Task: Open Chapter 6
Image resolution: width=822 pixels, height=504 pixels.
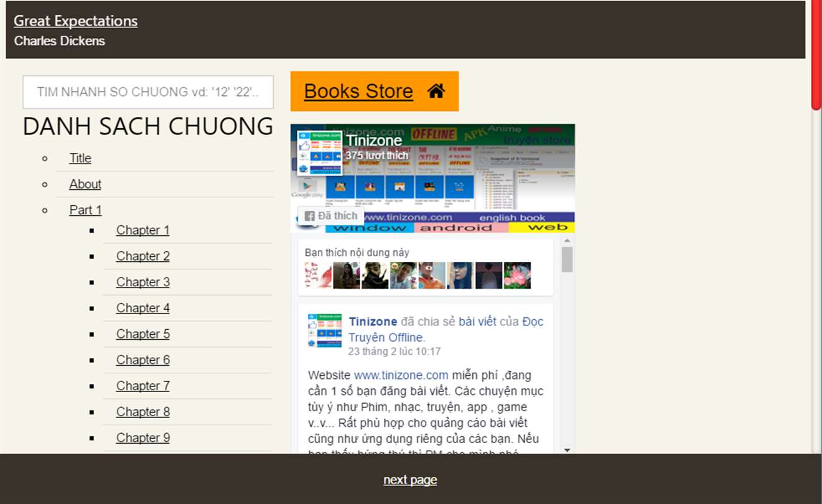Action: click(x=142, y=360)
